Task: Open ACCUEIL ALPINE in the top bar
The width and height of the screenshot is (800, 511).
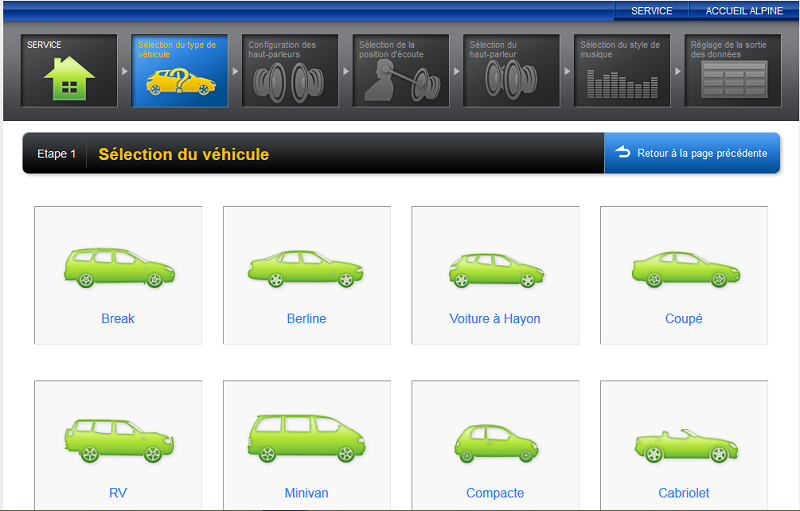Action: coord(744,11)
